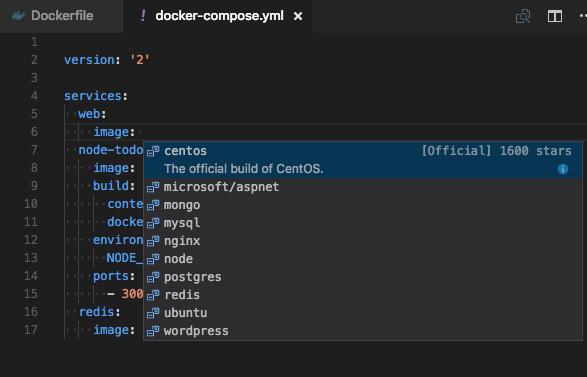Screen dimensions: 587x377
Task: Click the "image:" key on line 17
Action: (x=114, y=330)
